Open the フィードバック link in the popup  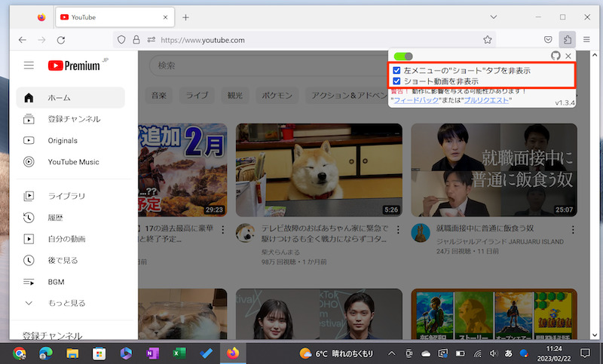415,99
